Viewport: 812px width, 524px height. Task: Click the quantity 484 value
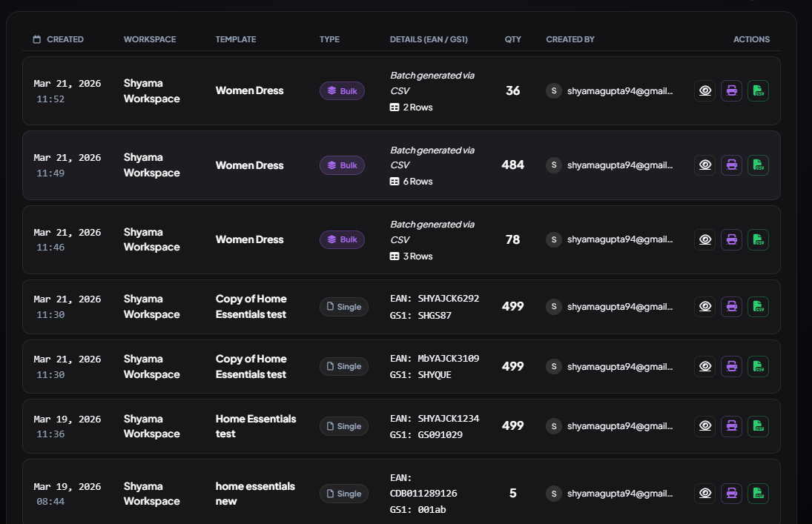pyautogui.click(x=512, y=165)
